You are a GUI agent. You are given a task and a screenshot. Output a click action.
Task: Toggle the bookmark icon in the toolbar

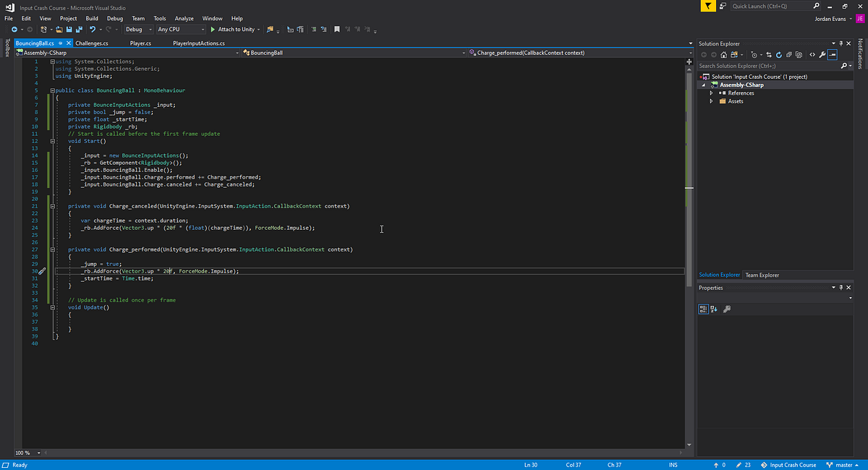[x=336, y=30]
